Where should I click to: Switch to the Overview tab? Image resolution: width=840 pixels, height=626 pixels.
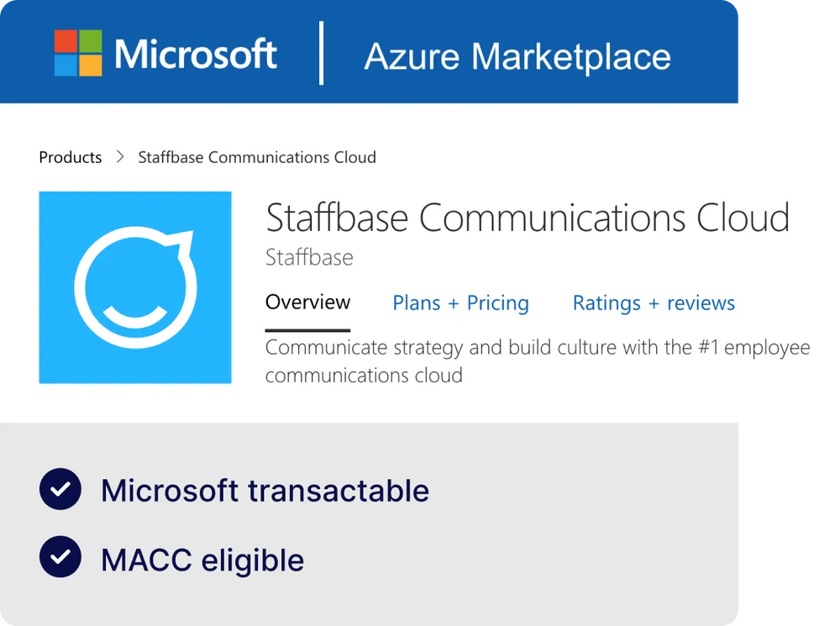tap(307, 302)
